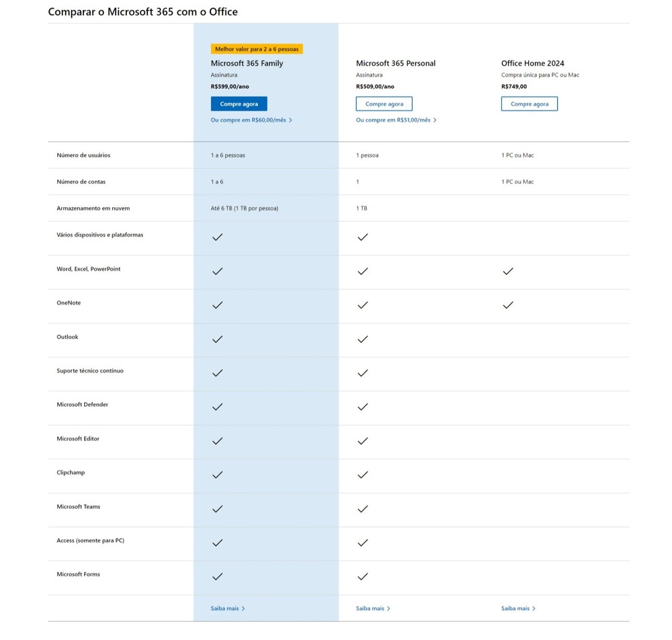Screen dimensions: 672x640
Task: Click the Family checkmark in Outlook row
Action: click(217, 339)
